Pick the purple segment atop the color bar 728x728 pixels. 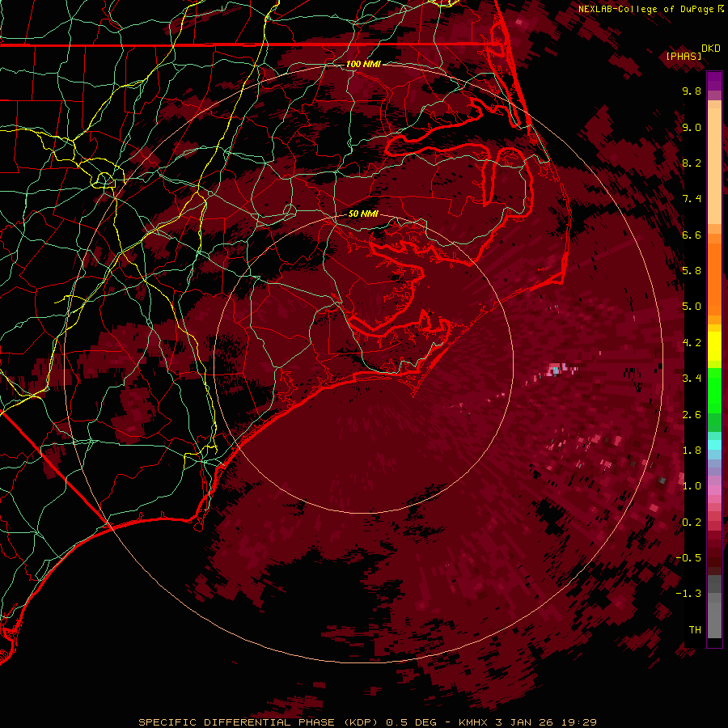point(714,81)
